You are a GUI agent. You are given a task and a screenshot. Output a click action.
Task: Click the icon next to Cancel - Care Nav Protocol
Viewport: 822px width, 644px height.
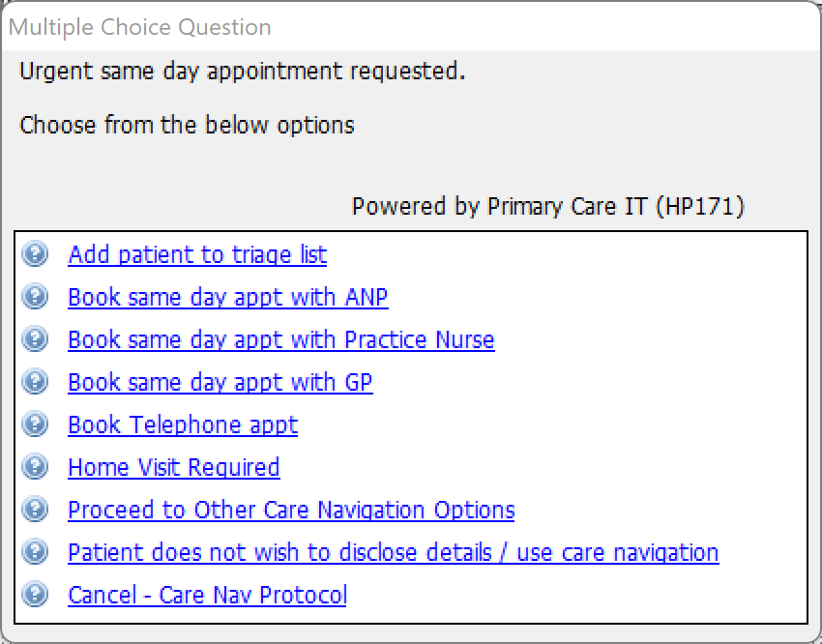35,595
